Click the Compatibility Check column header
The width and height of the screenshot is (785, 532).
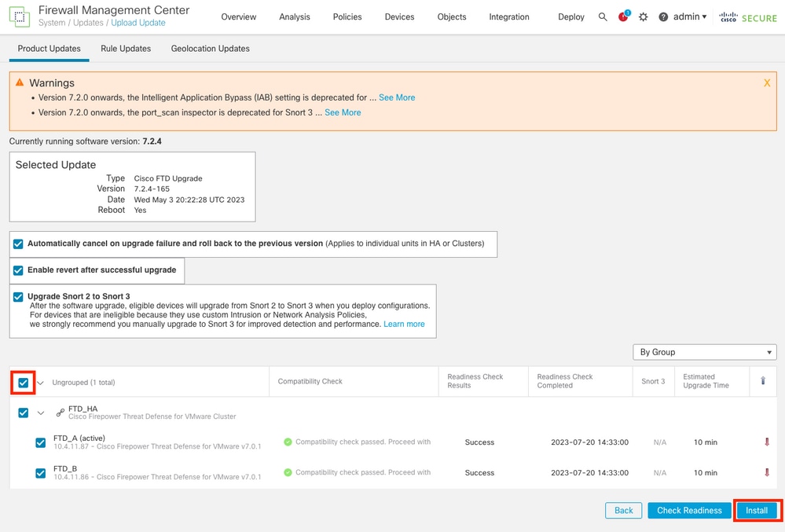(x=310, y=381)
